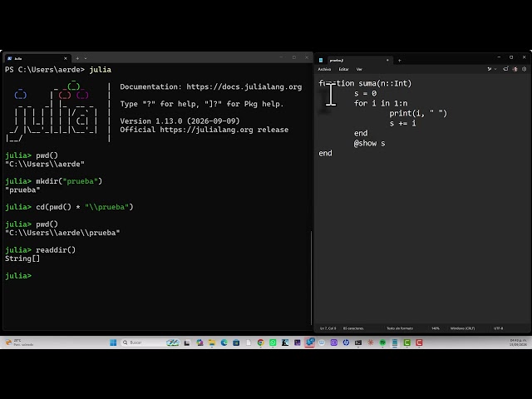Viewport: 532px width, 399px height.
Task: Click the Notepad icon in the taskbar
Action: (395, 342)
